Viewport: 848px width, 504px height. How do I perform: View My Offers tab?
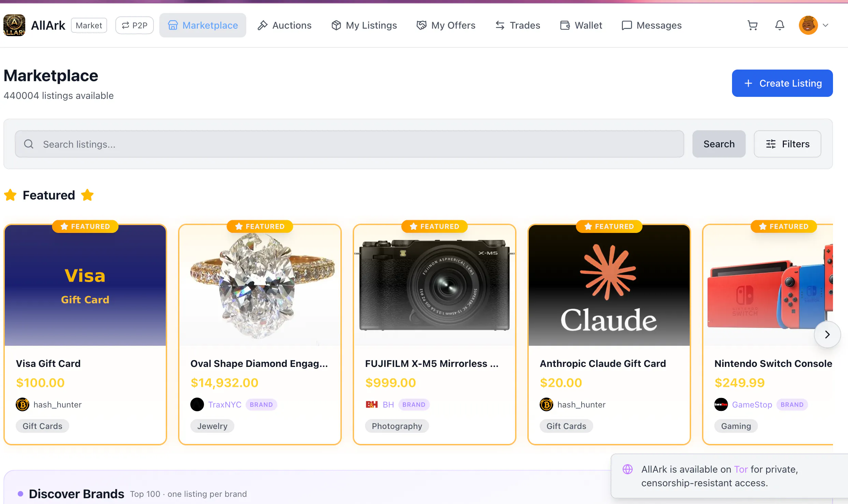(x=446, y=25)
